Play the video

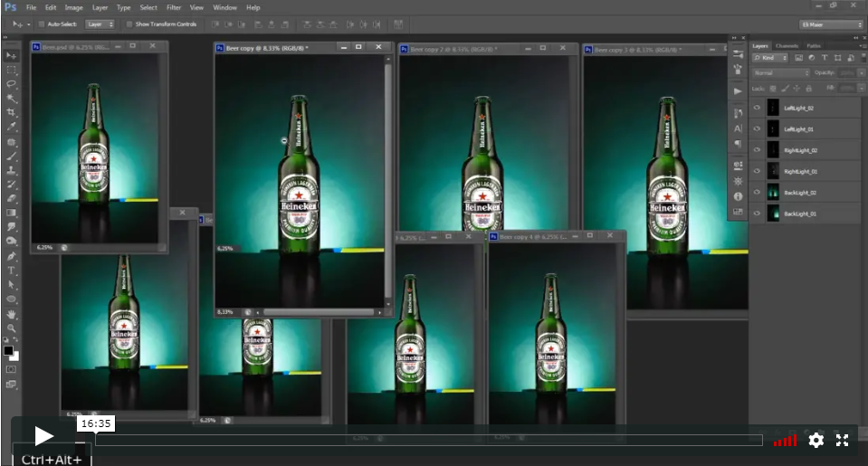pos(43,436)
